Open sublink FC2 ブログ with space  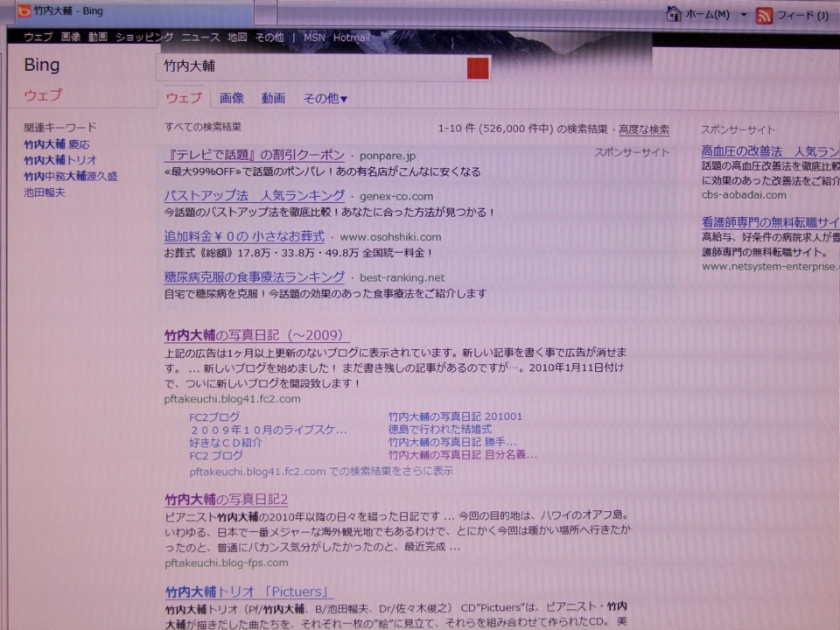pyautogui.click(x=216, y=455)
